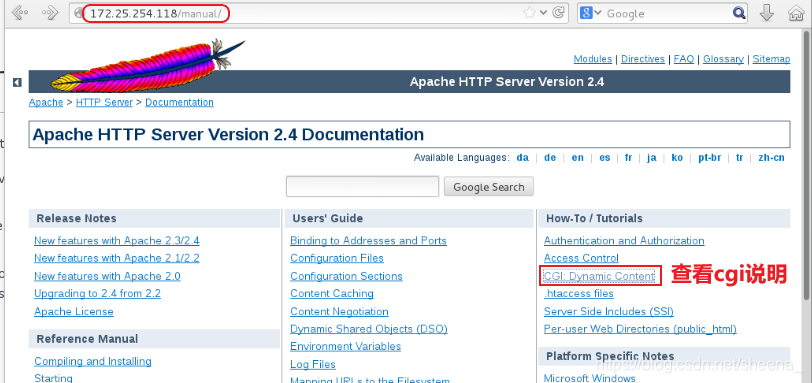The image size is (812, 383).
Task: Click the Apache breadcrumb link
Action: [46, 102]
